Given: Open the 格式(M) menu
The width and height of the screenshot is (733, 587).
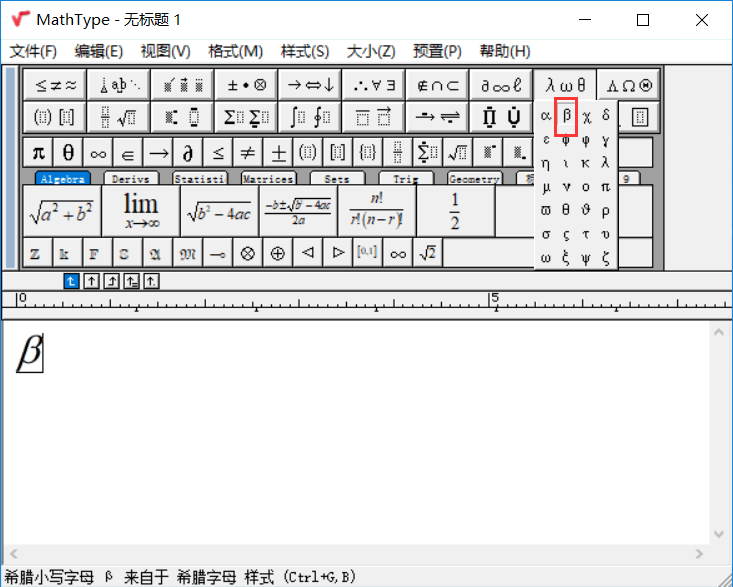Looking at the screenshot, I should [x=235, y=51].
